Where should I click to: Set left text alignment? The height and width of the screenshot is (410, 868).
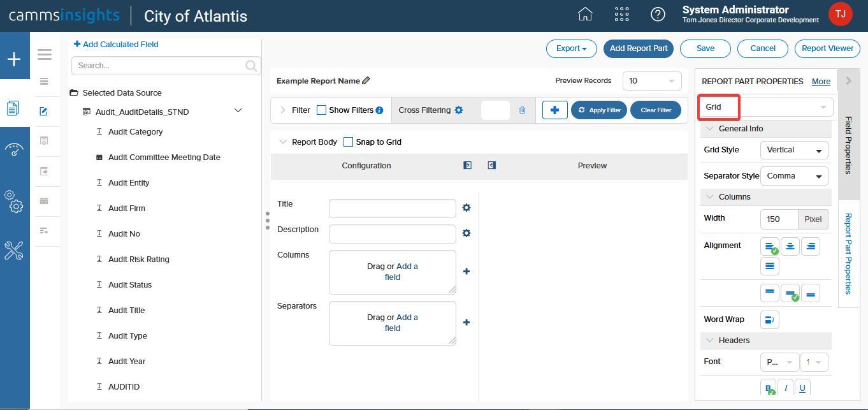pyautogui.click(x=770, y=247)
